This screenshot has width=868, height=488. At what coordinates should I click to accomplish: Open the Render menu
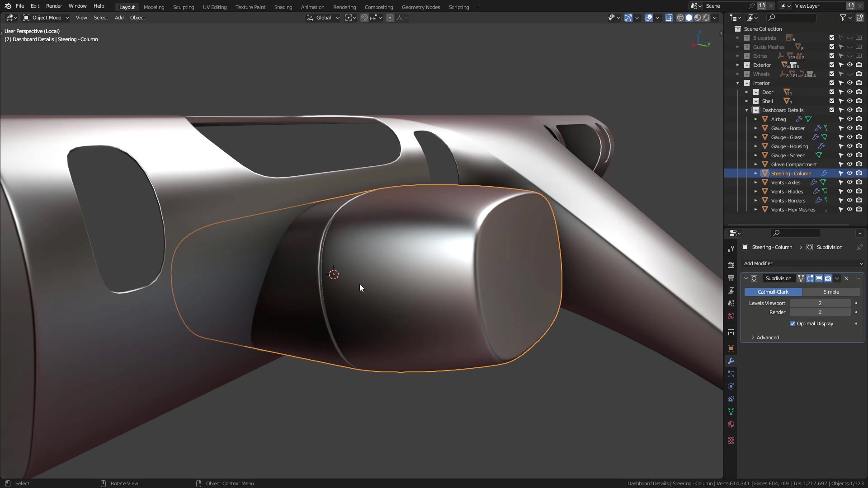[54, 6]
